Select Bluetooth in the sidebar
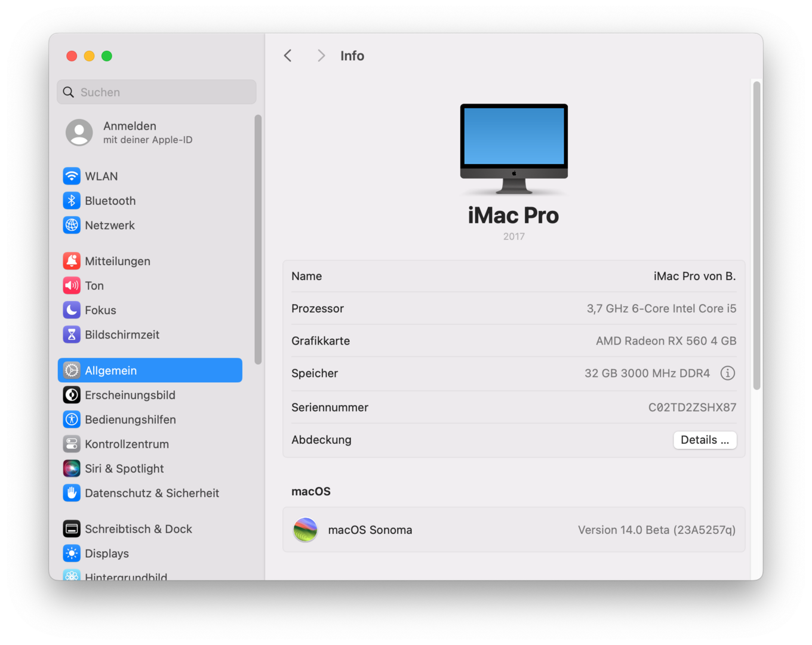Screen dimensions: 812x645 point(150,201)
